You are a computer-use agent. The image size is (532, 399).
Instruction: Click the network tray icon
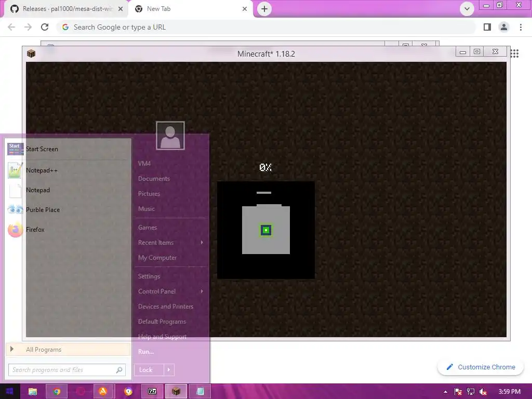click(x=471, y=392)
